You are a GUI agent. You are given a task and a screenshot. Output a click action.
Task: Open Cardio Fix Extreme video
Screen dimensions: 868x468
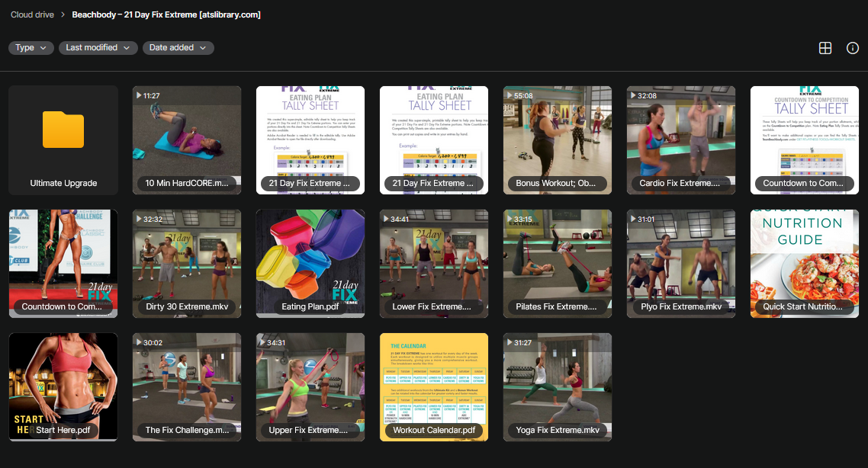pyautogui.click(x=681, y=140)
